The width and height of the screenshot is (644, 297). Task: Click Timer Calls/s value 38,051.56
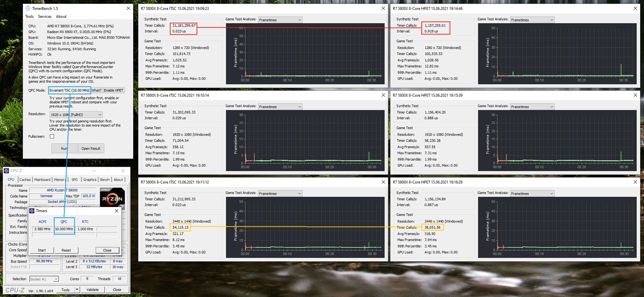(x=433, y=228)
